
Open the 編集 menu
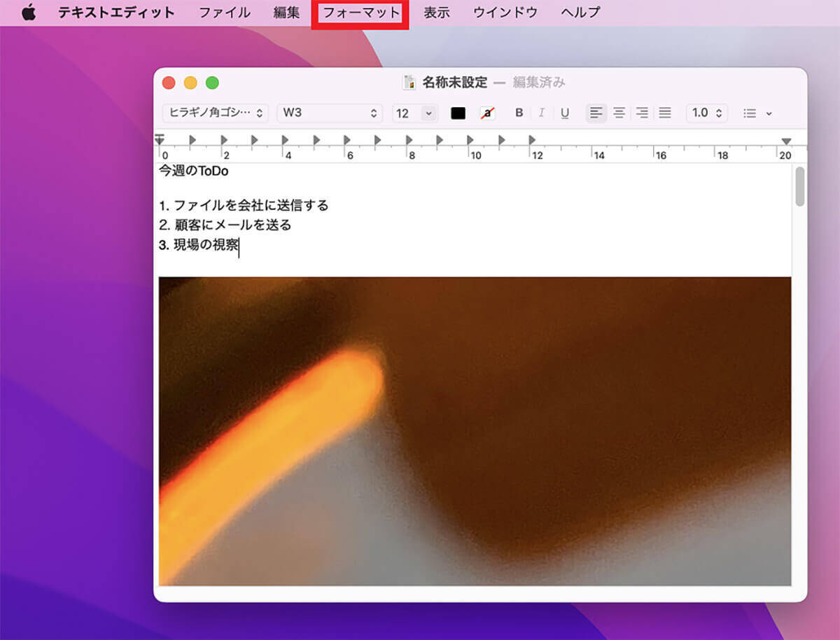[x=287, y=12]
